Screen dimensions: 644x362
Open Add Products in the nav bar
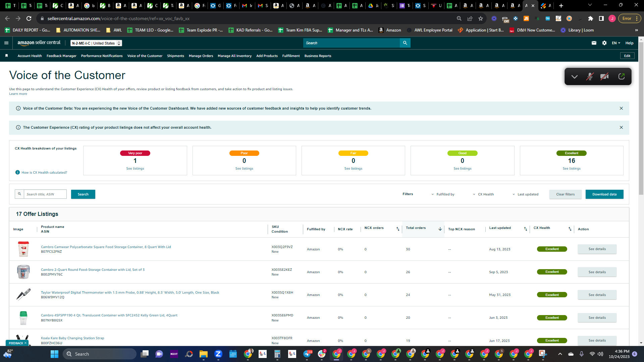267,56
